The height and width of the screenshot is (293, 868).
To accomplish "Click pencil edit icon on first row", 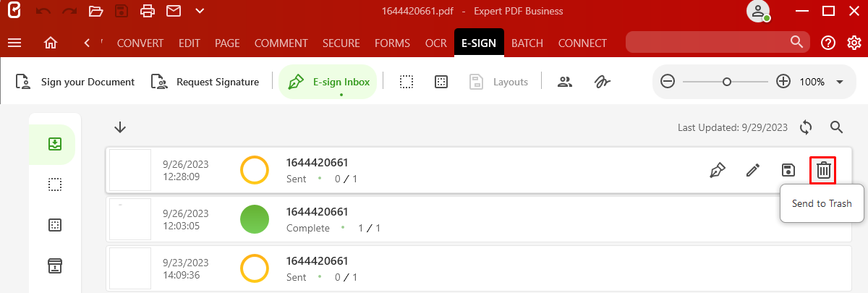I will 753,171.
